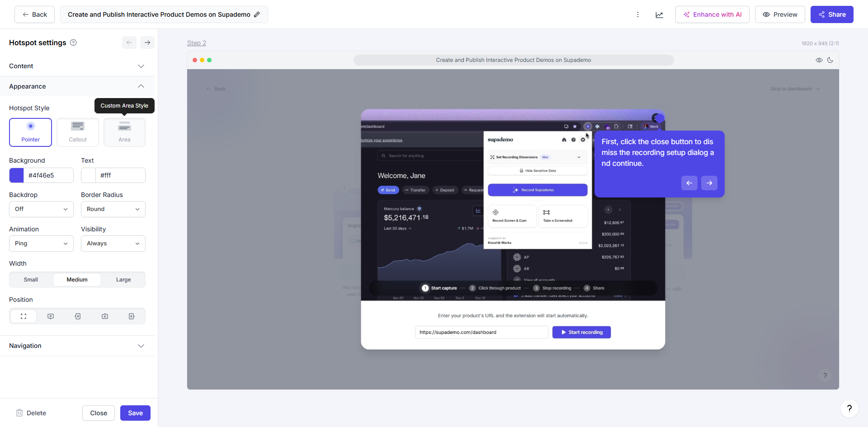Image resolution: width=868 pixels, height=427 pixels.
Task: Select the Area hotspot style
Action: tap(124, 132)
